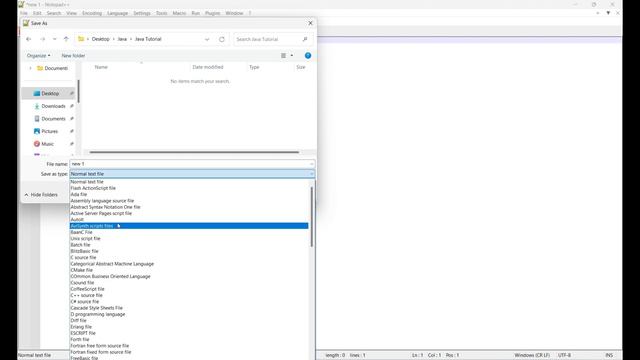640x360 pixels.
Task: Pick Unix script file in type list
Action: (x=189, y=238)
